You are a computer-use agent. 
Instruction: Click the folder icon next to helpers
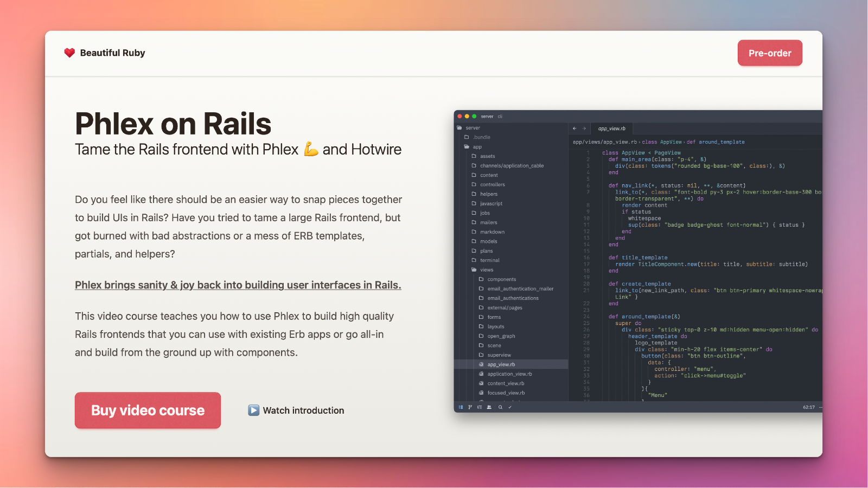point(474,194)
